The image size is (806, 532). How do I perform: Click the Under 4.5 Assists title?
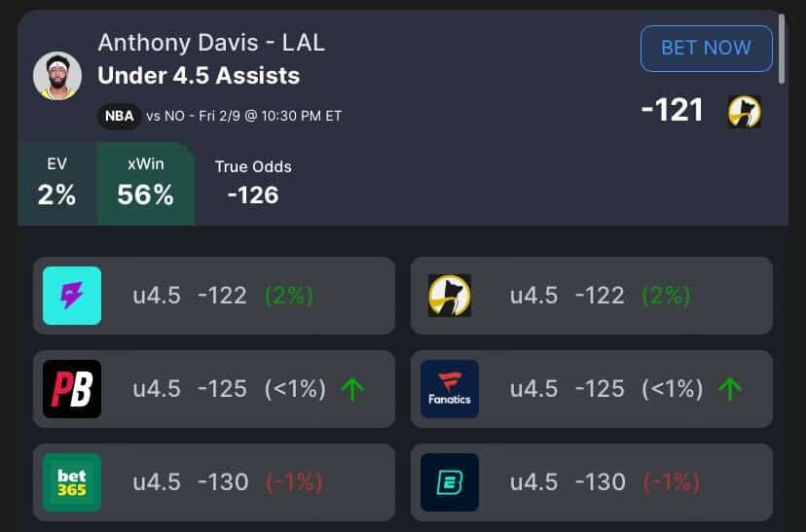[199, 76]
